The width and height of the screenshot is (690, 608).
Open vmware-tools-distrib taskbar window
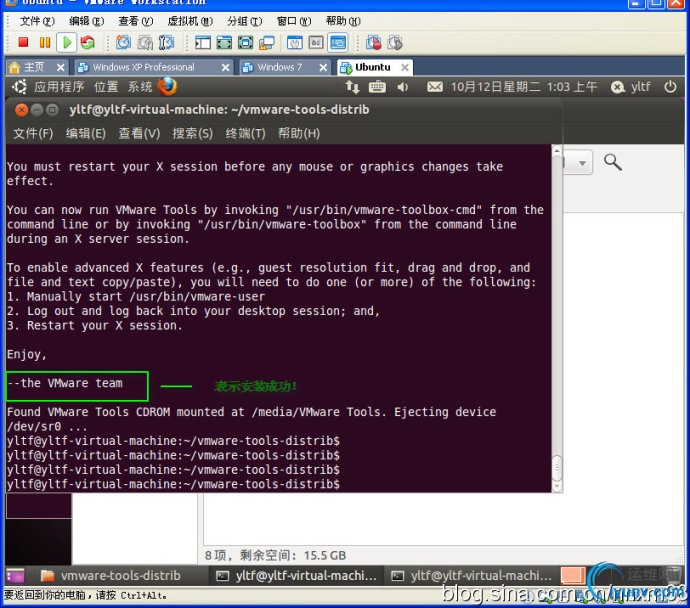(110, 575)
